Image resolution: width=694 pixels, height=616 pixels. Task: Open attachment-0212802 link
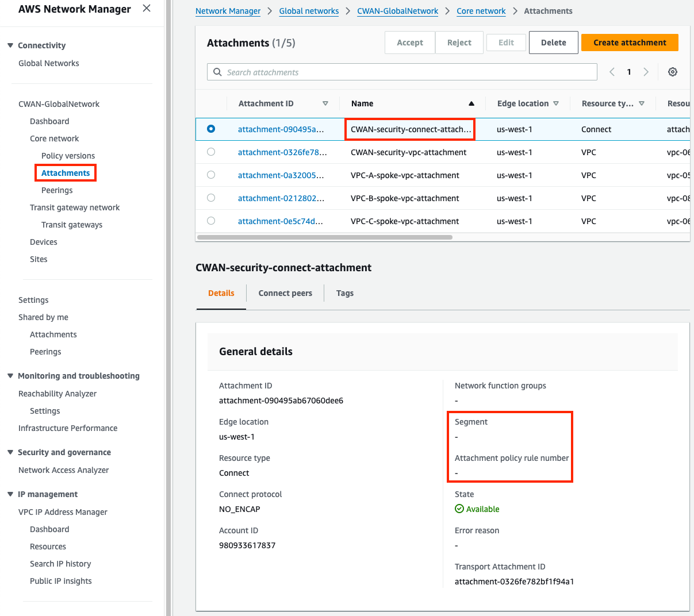(281, 198)
